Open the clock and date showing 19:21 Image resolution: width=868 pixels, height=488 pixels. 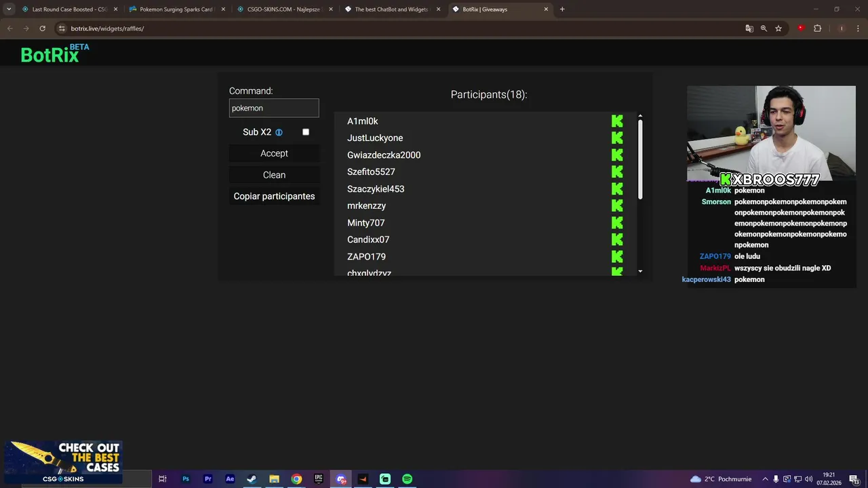(x=829, y=479)
